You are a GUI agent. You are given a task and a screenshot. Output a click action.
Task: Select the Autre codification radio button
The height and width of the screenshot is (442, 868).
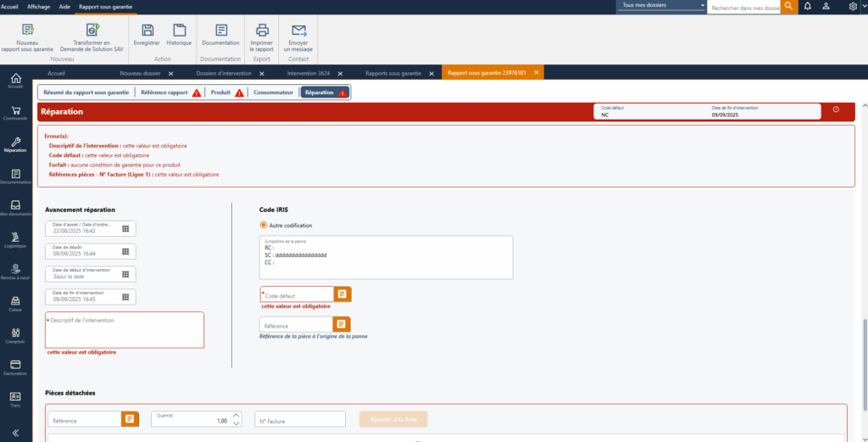click(x=264, y=226)
